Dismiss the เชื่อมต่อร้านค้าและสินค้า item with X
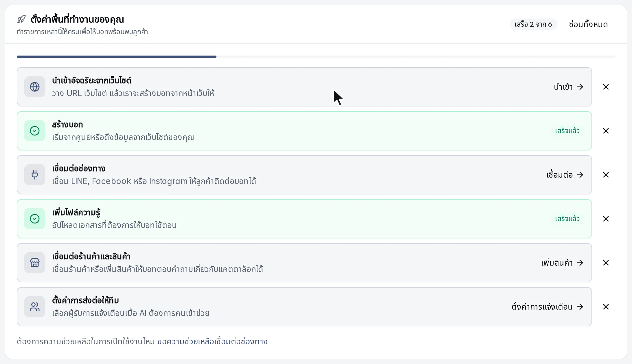The image size is (632, 364). coord(606,263)
